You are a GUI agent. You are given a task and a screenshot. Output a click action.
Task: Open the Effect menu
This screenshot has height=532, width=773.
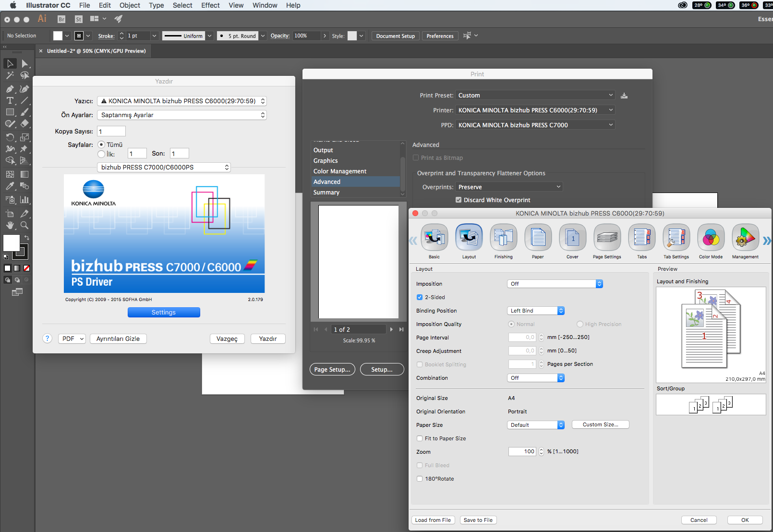(210, 5)
